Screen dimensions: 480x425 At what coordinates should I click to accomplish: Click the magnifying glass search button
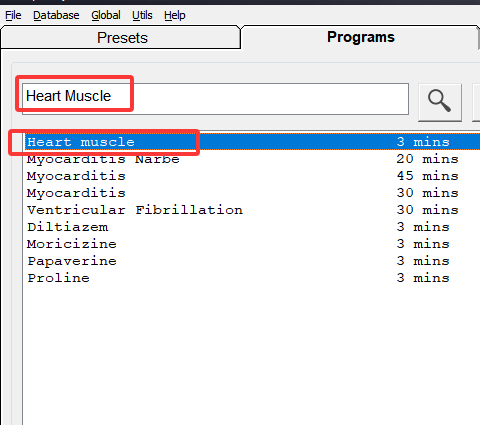[x=440, y=102]
